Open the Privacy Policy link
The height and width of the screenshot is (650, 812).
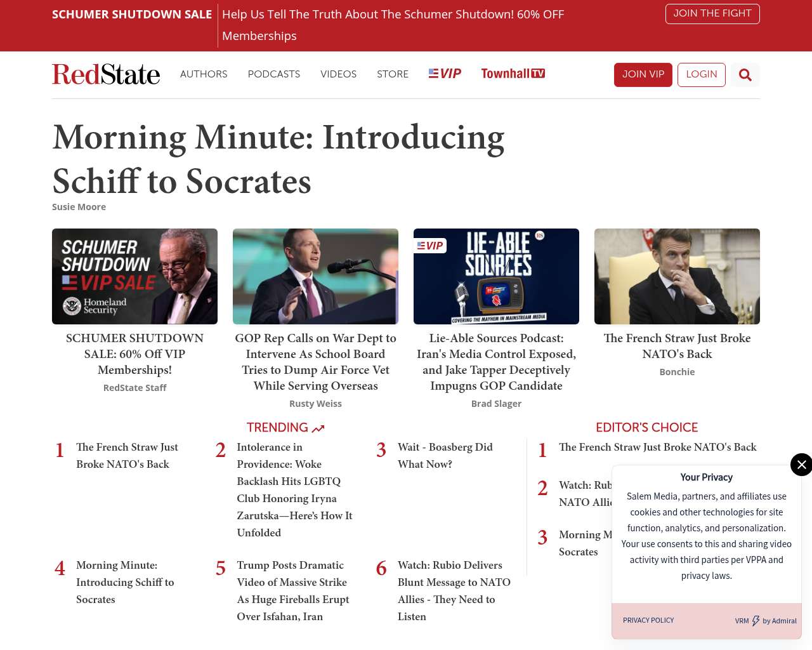coord(648,620)
